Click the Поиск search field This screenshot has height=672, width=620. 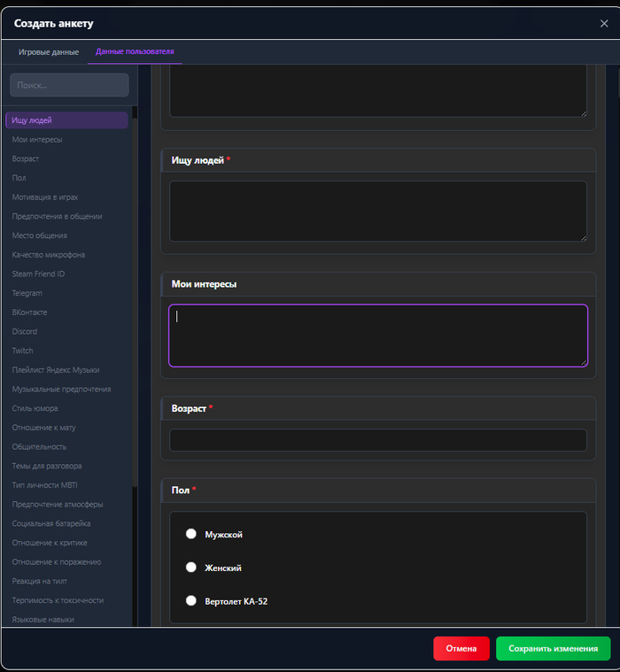click(x=69, y=85)
